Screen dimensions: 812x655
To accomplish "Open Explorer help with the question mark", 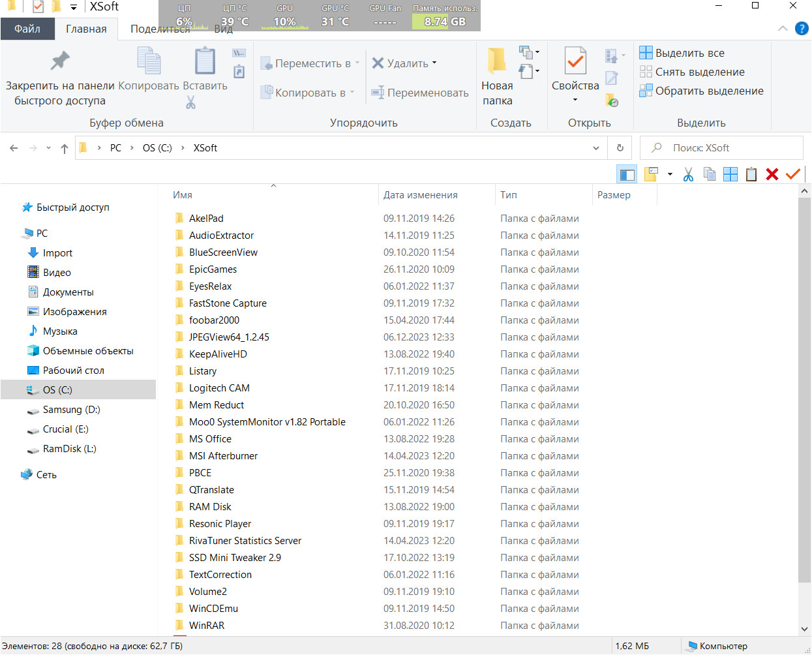I will [x=802, y=29].
